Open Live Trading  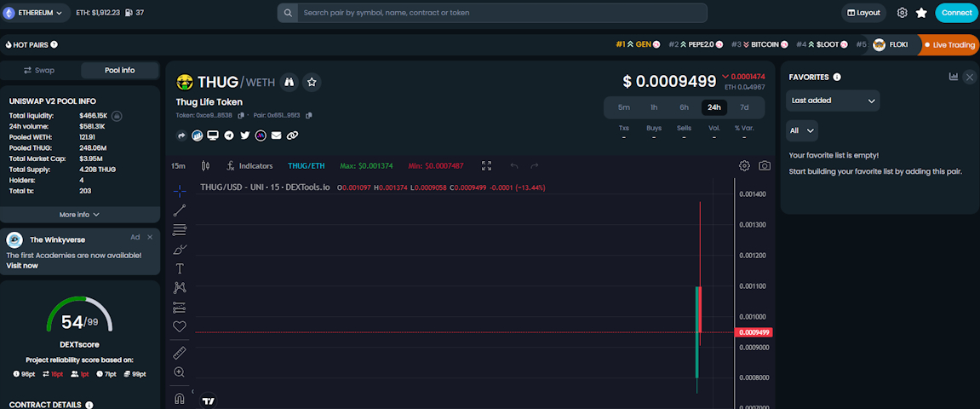(948, 44)
